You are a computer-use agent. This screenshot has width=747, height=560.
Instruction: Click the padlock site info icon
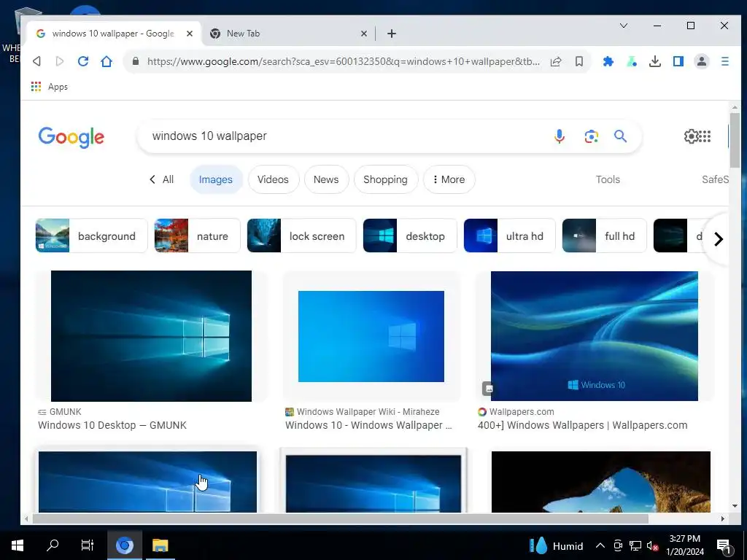coord(136,61)
